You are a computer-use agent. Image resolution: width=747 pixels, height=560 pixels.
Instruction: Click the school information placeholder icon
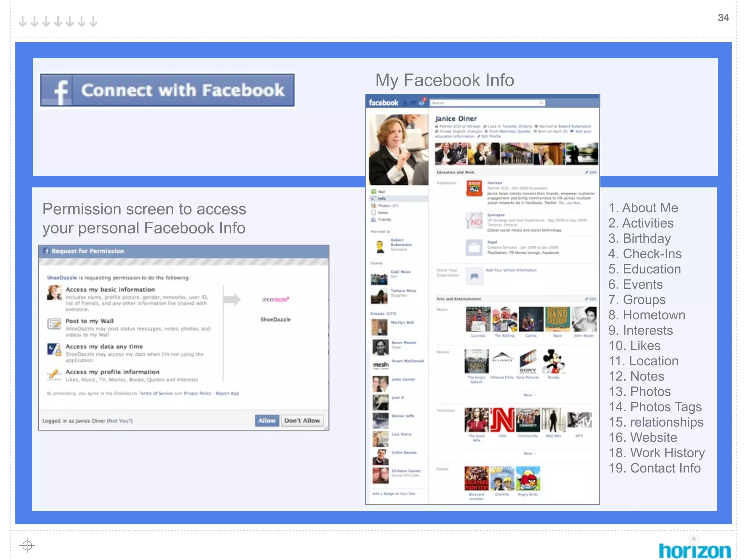tap(474, 276)
